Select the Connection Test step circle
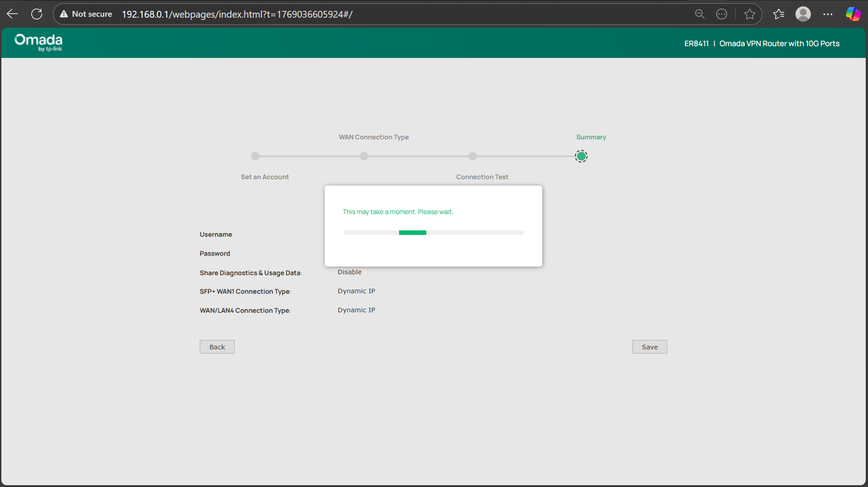The height and width of the screenshot is (487, 868). pos(473,156)
